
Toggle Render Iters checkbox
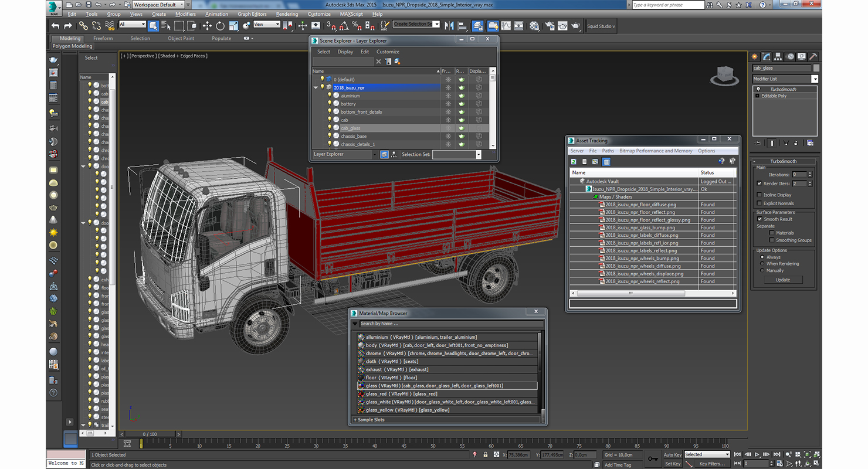[759, 183]
